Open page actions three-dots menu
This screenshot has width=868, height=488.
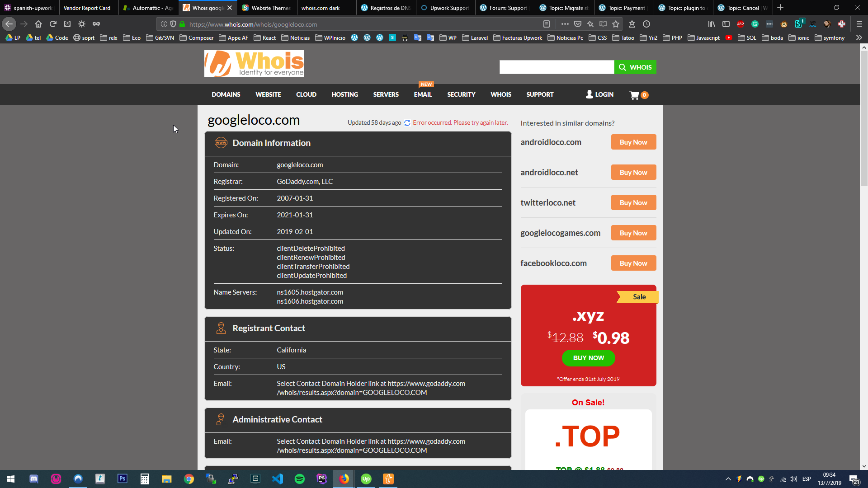pos(565,24)
